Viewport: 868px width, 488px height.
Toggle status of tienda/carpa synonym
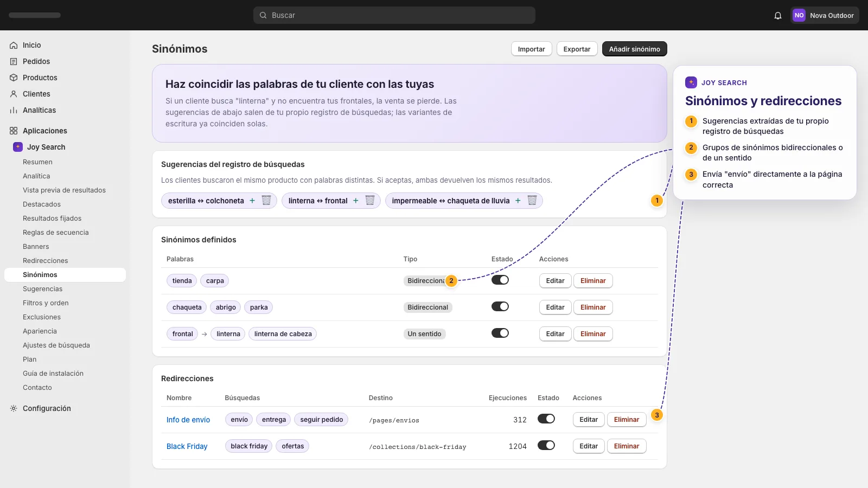tap(500, 280)
